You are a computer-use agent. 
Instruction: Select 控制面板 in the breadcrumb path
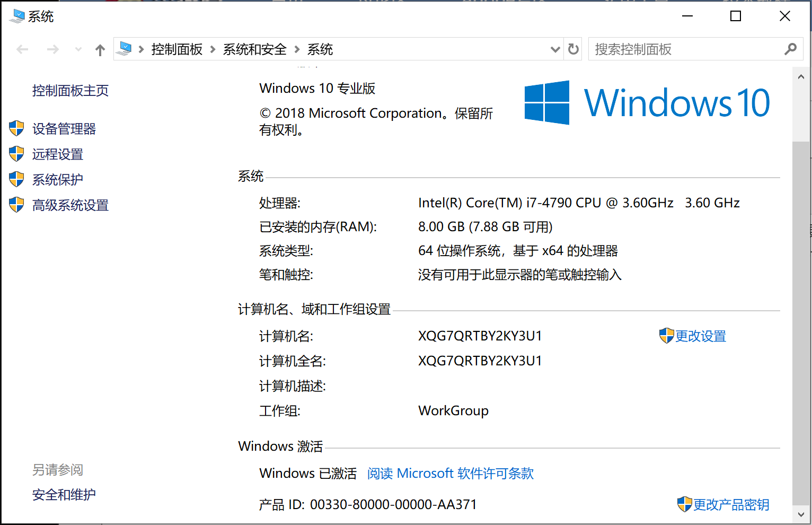pyautogui.click(x=177, y=49)
